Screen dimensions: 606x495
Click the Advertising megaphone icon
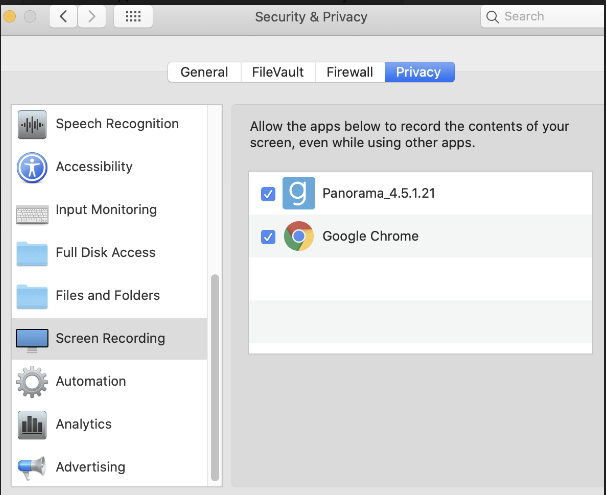(x=32, y=467)
